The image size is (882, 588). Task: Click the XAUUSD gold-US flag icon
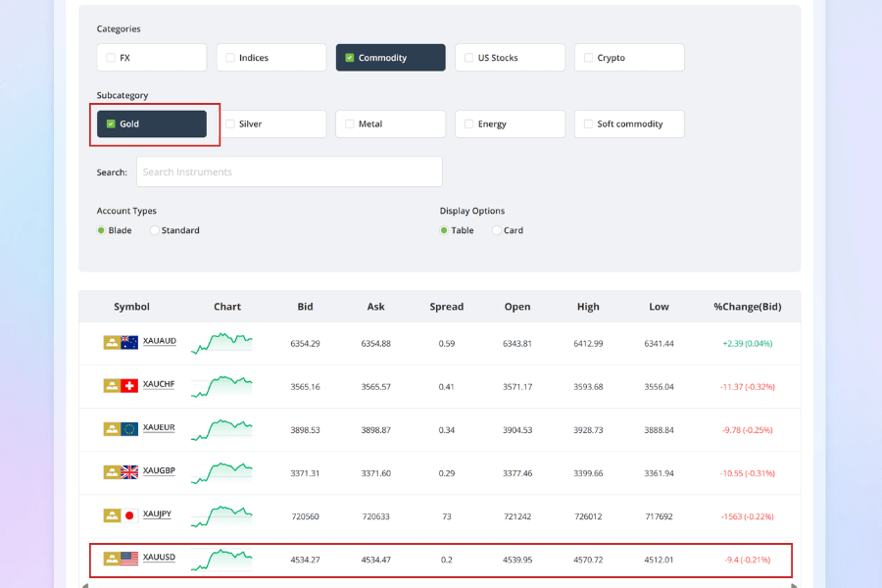point(121,559)
